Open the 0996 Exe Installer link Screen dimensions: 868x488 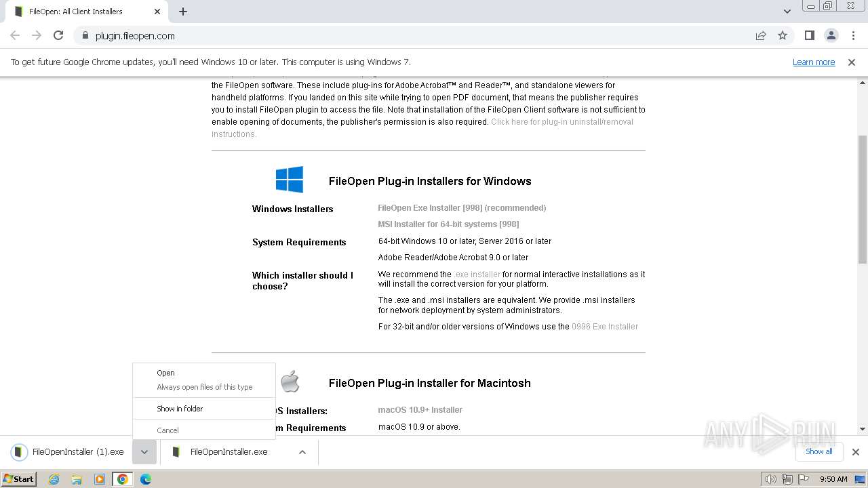[x=605, y=327]
